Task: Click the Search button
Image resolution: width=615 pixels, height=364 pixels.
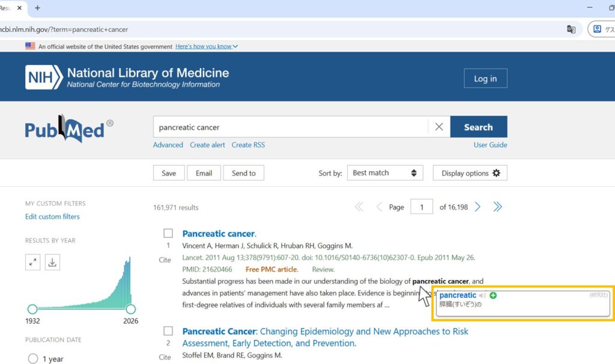Action: [x=478, y=127]
